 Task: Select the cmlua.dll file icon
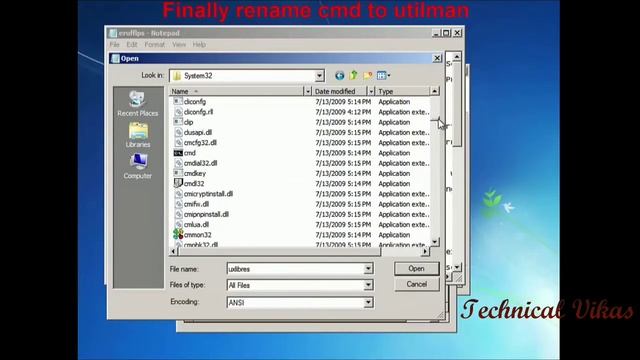tap(178, 224)
